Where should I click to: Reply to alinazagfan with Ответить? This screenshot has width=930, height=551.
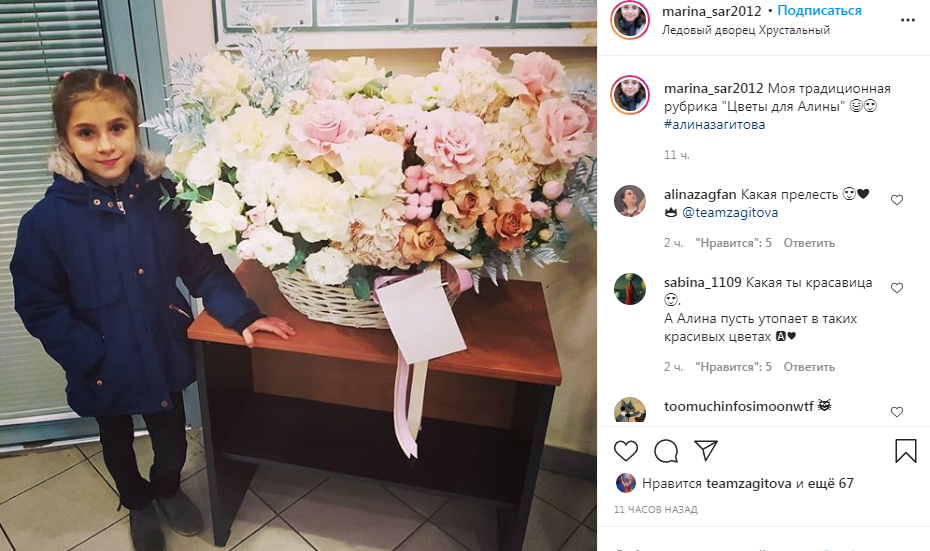coord(809,243)
